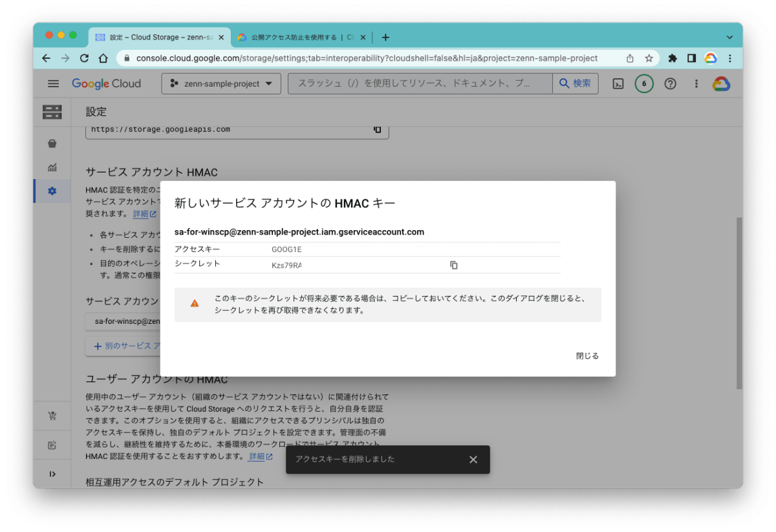The width and height of the screenshot is (776, 532).
Task: Open Cloud Storage product icon in sidebar
Action: click(x=52, y=112)
